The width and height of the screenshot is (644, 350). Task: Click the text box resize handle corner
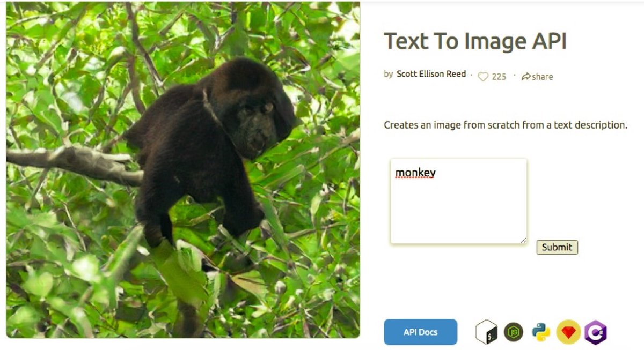pyautogui.click(x=523, y=240)
